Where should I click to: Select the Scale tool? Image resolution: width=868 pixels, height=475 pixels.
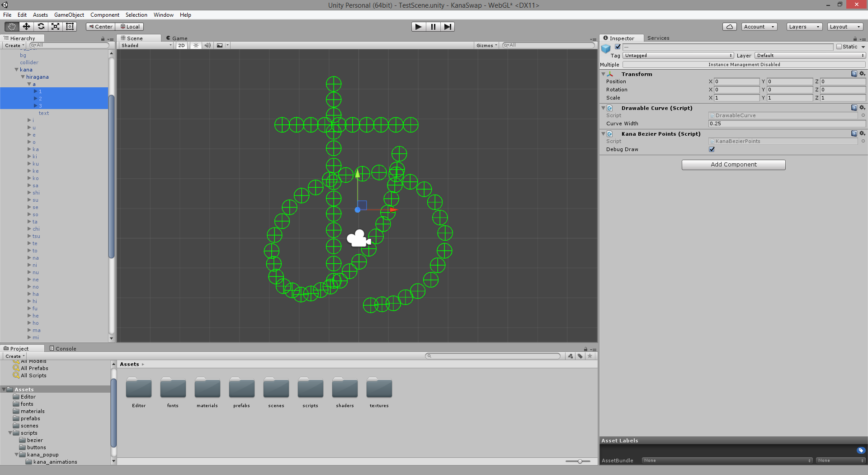[55, 27]
